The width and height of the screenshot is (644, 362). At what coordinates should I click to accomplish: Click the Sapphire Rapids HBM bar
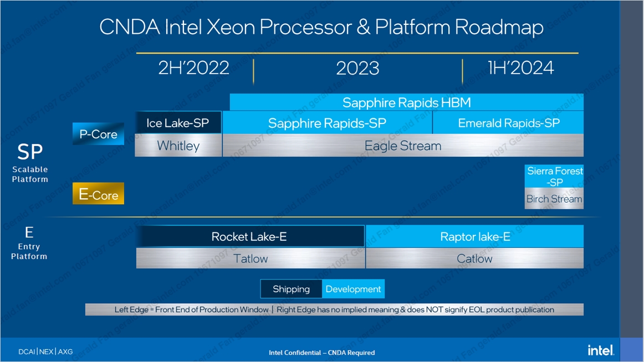tap(407, 102)
